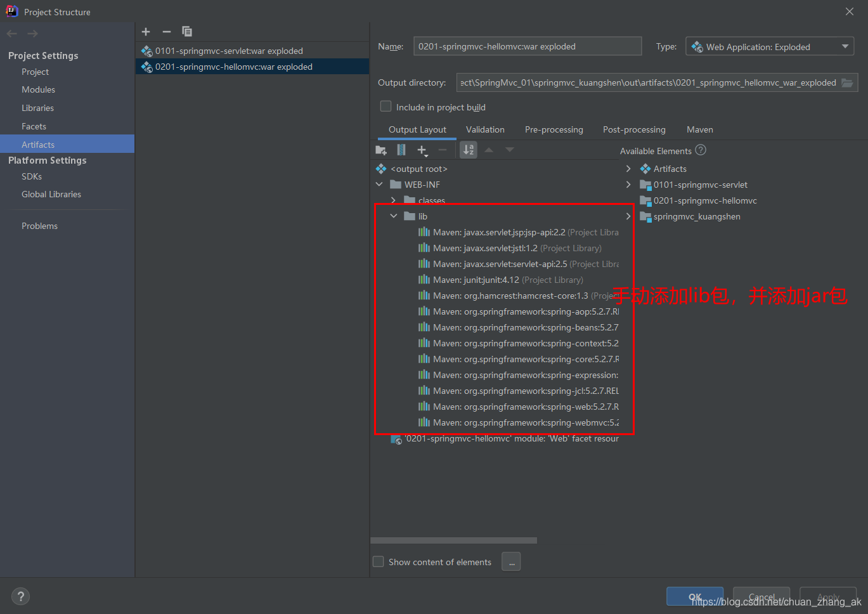Click the IntelliJ logo in the title bar
868x614 pixels.
coord(11,11)
